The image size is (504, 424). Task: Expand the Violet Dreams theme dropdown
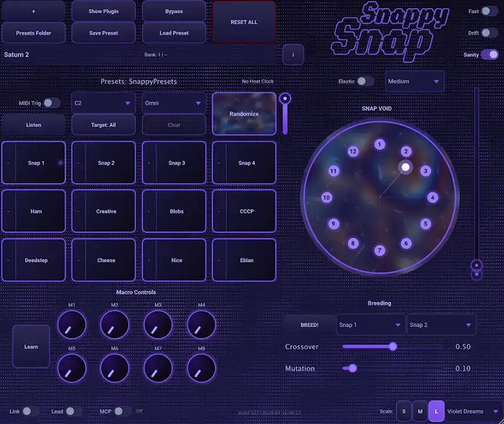[x=473, y=412]
